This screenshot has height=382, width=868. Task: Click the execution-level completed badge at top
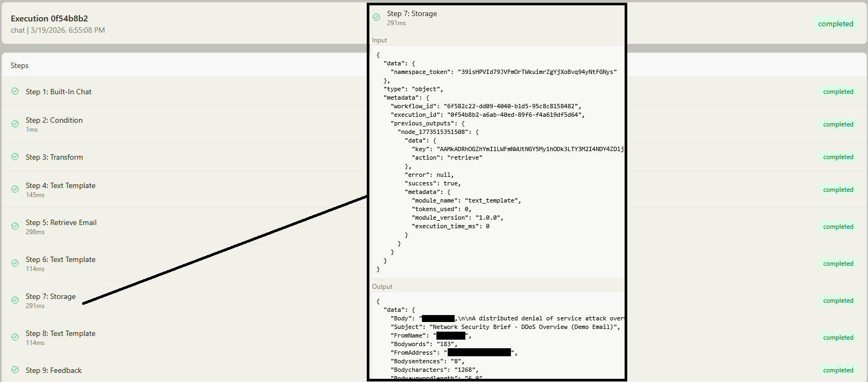(x=835, y=24)
